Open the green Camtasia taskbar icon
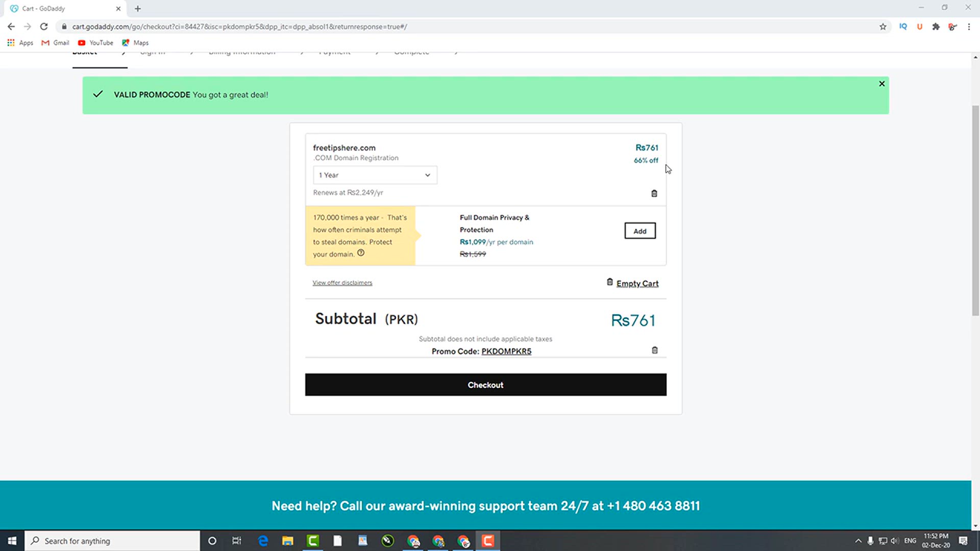 (x=313, y=541)
